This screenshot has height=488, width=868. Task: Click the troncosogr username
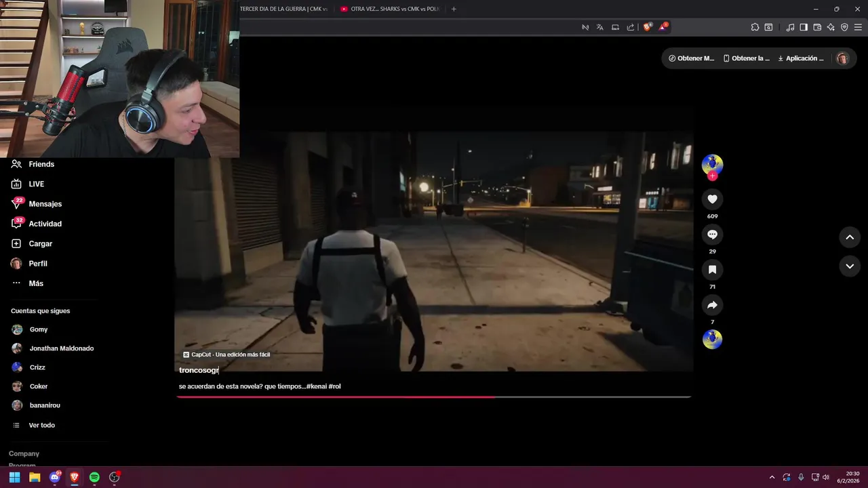pyautogui.click(x=199, y=370)
